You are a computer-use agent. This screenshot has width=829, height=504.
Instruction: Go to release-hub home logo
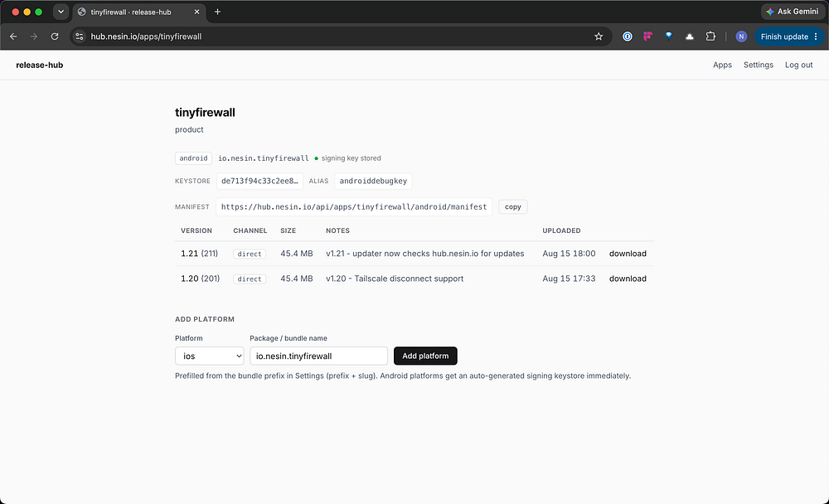[x=40, y=65]
